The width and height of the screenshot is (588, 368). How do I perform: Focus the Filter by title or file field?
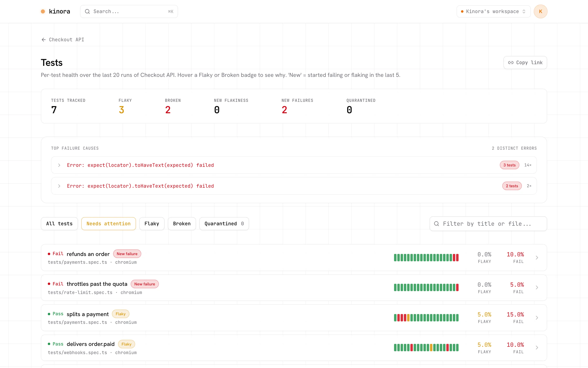point(488,224)
